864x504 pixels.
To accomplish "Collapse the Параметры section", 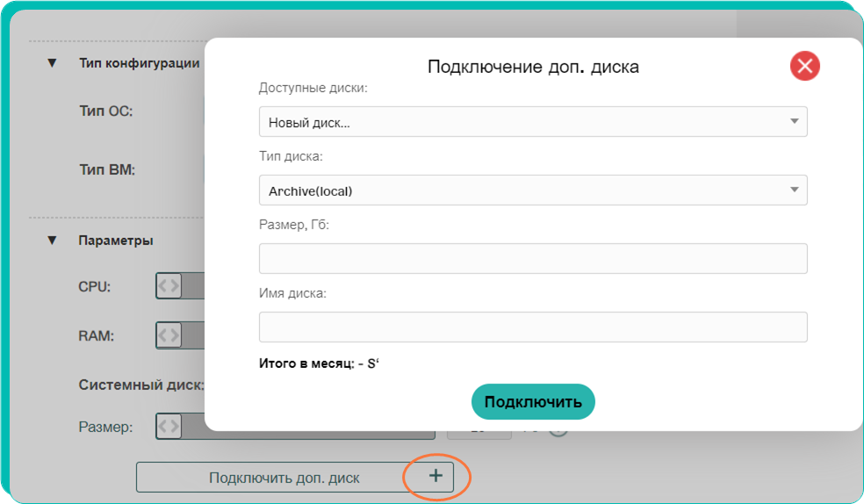I will coord(52,241).
